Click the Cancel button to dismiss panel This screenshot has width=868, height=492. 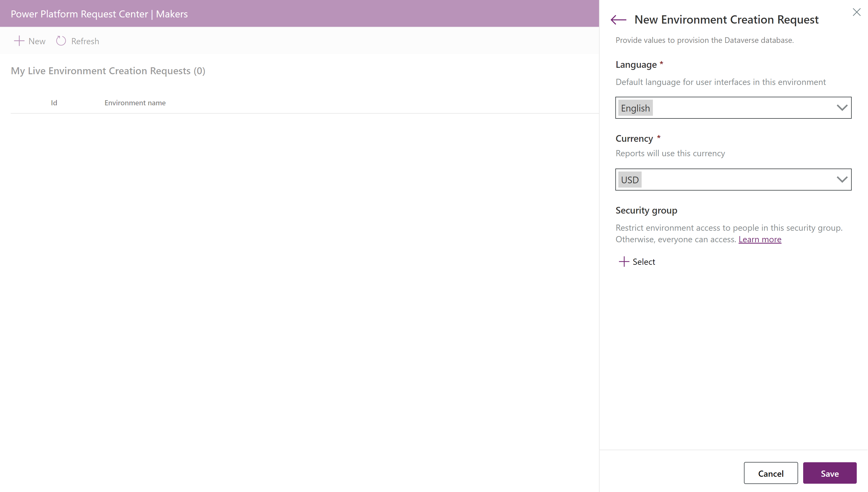[771, 473]
